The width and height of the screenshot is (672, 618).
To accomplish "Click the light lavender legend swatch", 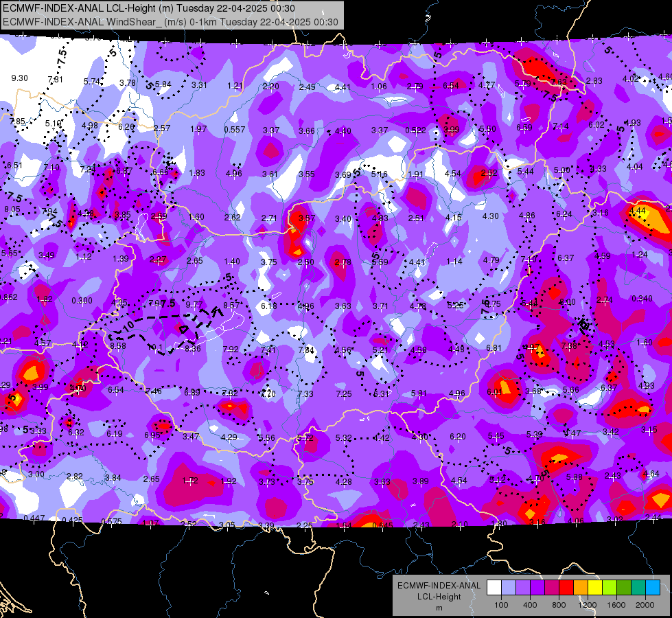I will (509, 587).
